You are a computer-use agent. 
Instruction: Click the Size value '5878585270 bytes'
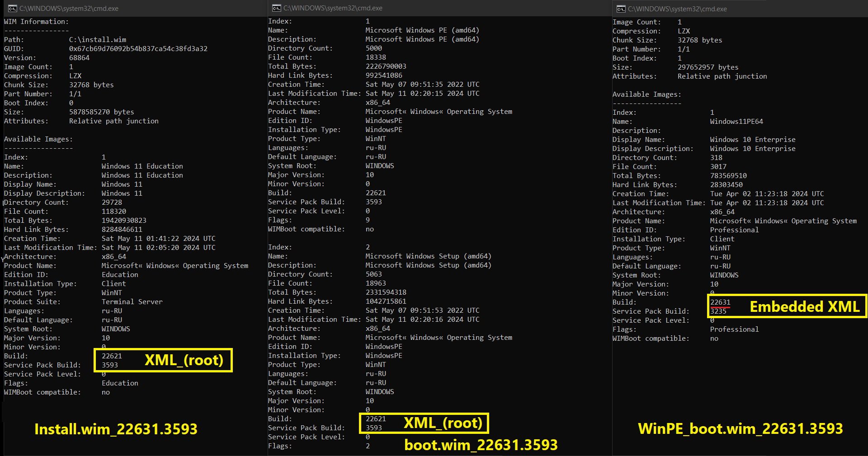click(102, 112)
